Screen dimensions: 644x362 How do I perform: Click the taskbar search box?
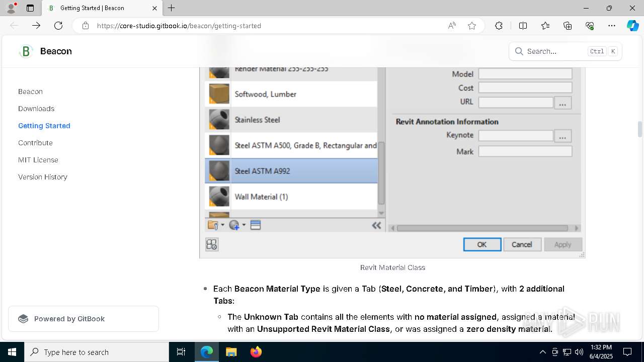(x=97, y=352)
